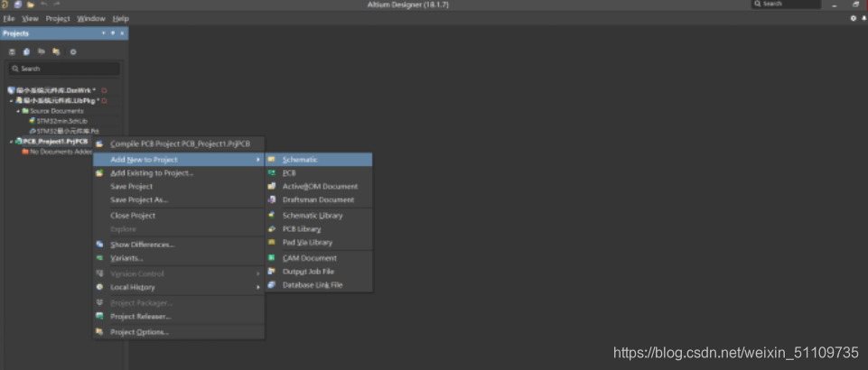This screenshot has width=868, height=370.
Task: Add a new Schematic to project
Action: (319, 160)
